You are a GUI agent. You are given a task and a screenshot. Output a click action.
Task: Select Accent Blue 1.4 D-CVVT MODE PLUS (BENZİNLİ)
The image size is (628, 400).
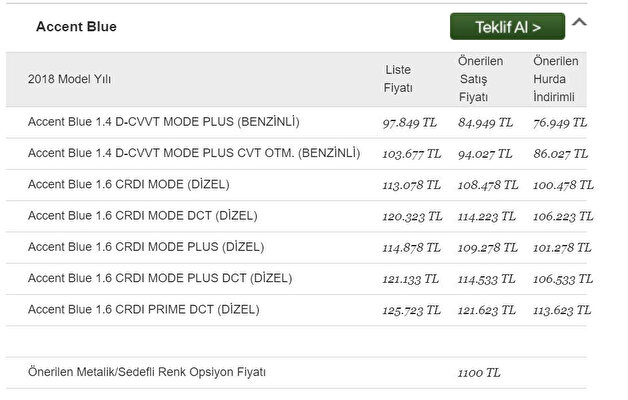(x=164, y=123)
